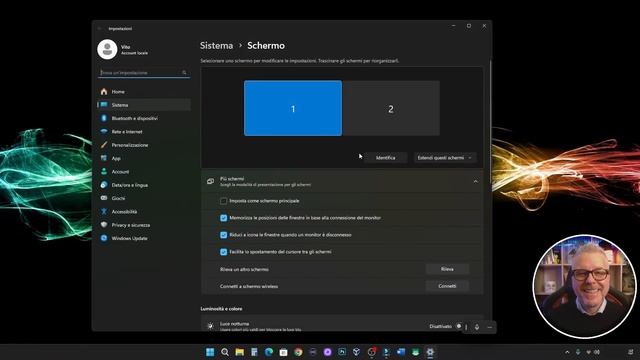Click the Settings gear taskbar icon
Image resolution: width=640 pixels, height=360 pixels.
(x=430, y=352)
